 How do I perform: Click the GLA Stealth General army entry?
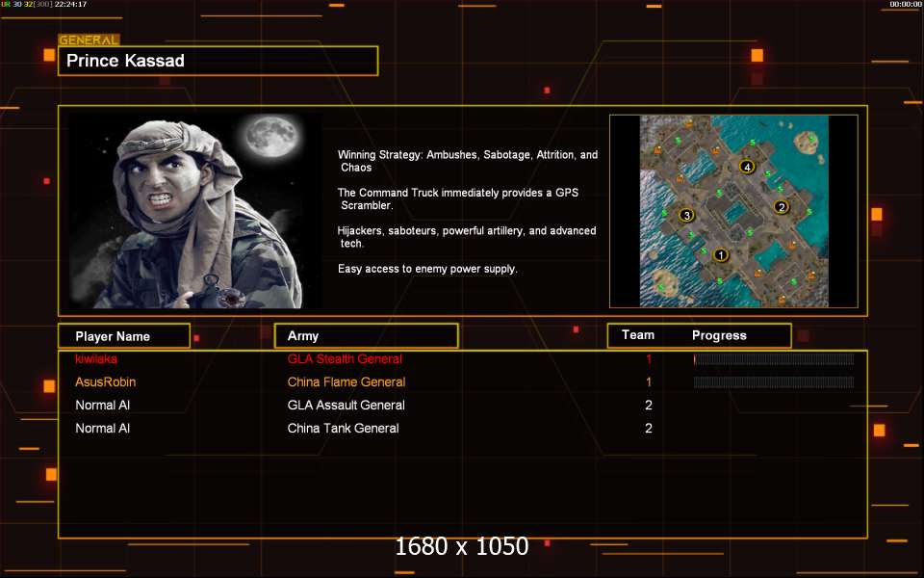coord(345,359)
